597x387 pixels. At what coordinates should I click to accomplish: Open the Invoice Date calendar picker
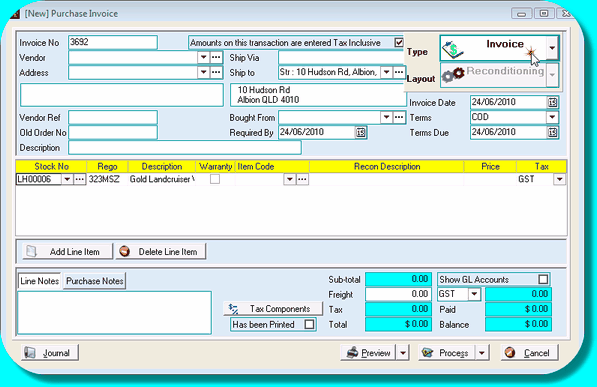point(552,102)
